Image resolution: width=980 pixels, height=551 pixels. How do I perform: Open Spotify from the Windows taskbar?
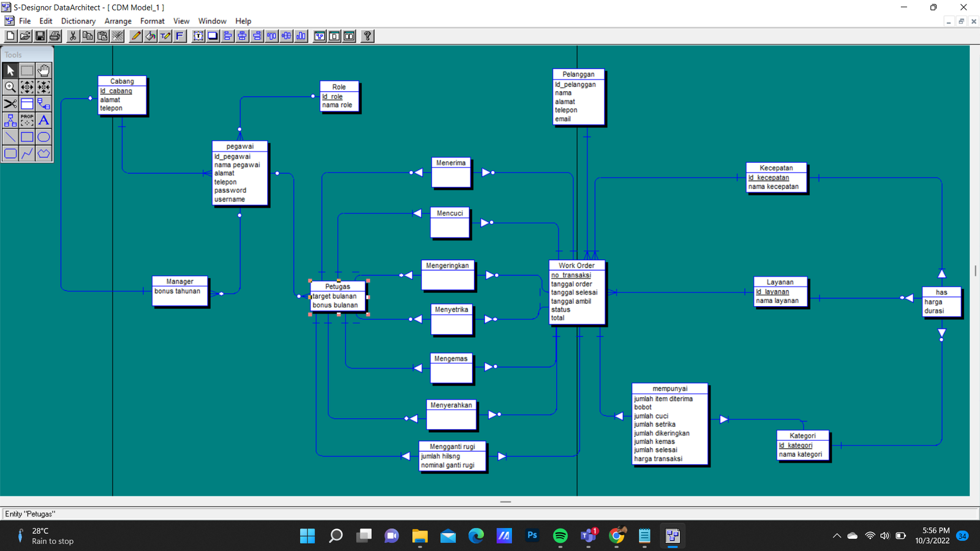coord(560,536)
